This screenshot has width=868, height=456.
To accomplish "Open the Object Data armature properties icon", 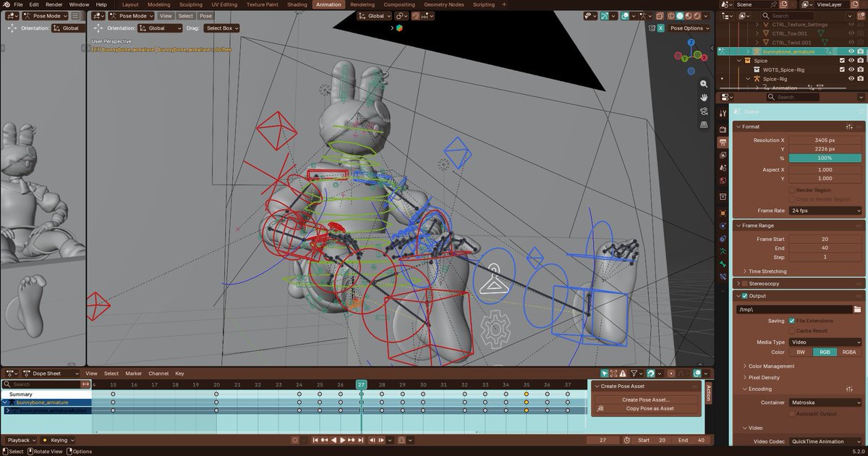I will (x=723, y=251).
